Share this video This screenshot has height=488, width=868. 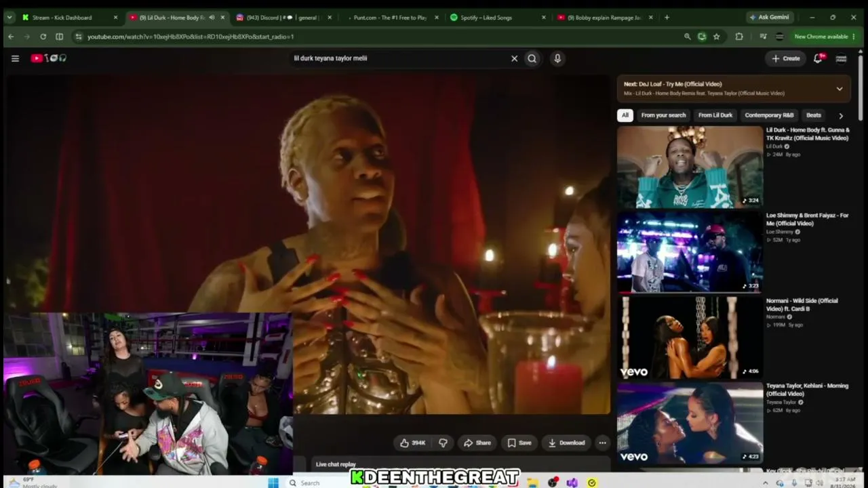[x=477, y=443]
